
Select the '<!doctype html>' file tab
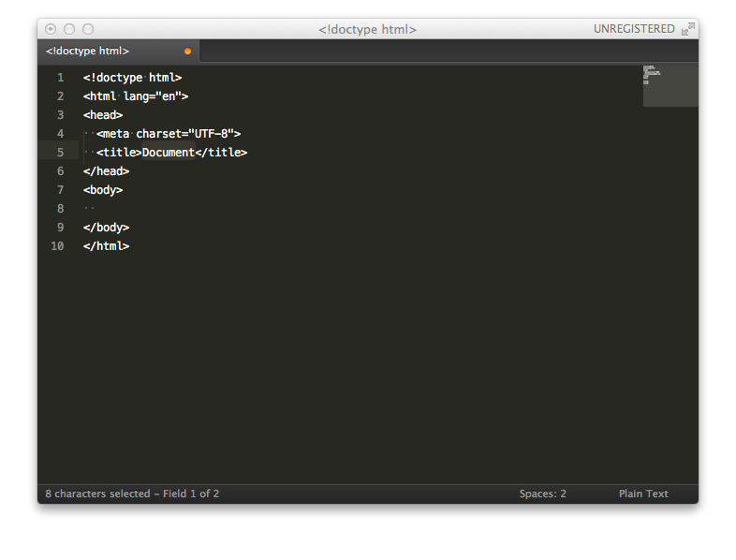click(x=118, y=51)
